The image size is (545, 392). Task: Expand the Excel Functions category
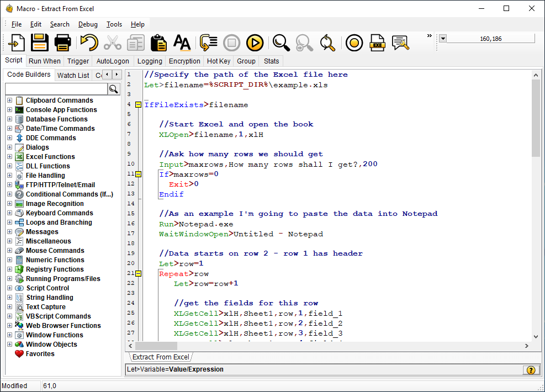tap(10, 156)
